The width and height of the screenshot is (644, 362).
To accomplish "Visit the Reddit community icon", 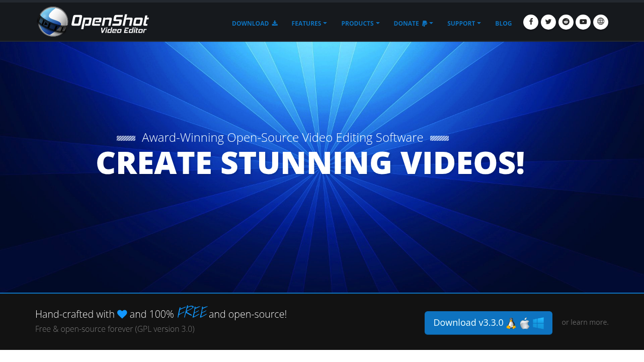I will click(566, 22).
